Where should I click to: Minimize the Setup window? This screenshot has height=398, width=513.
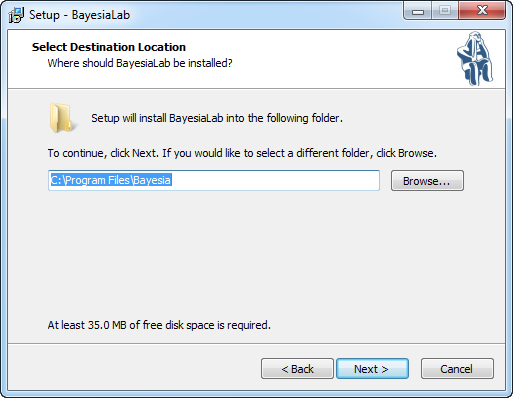[x=418, y=11]
